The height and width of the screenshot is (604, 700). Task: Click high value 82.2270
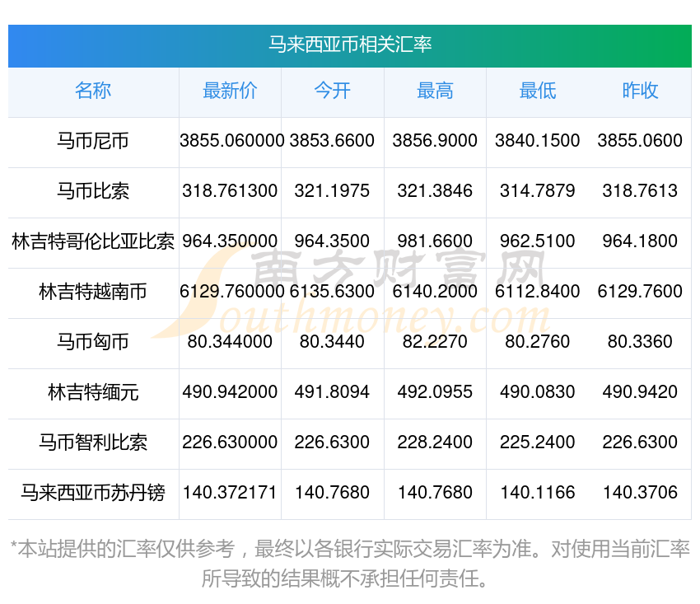pos(435,342)
